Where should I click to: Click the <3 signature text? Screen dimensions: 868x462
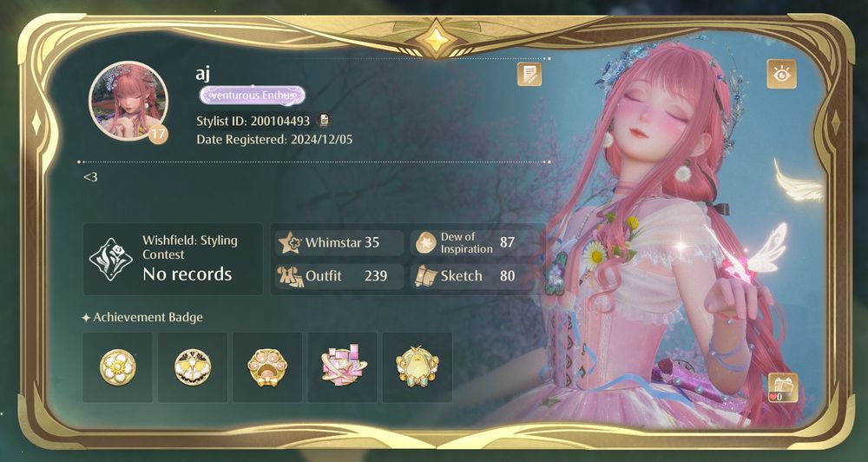[x=90, y=177]
